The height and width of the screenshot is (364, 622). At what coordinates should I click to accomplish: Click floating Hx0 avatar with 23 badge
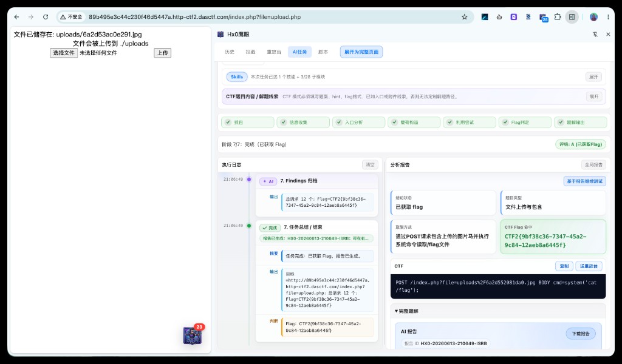point(193,335)
